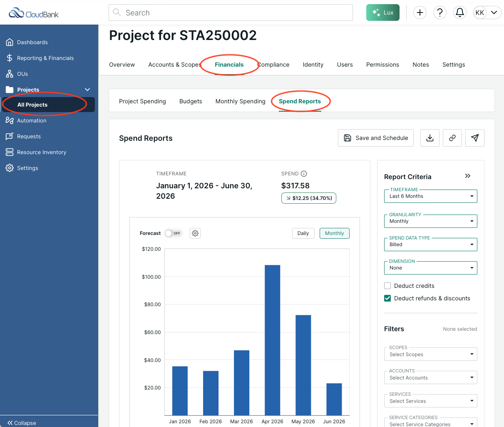Viewport: 504px width, 427px height.
Task: Switch to the Identity tab
Action: coord(313,65)
